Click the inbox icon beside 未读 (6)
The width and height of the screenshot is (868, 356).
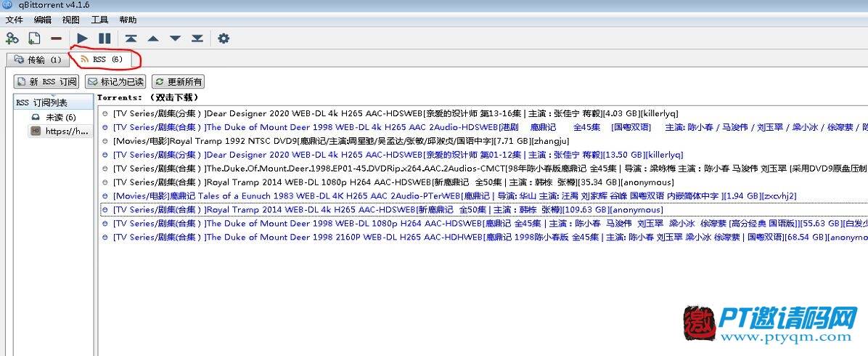36,117
